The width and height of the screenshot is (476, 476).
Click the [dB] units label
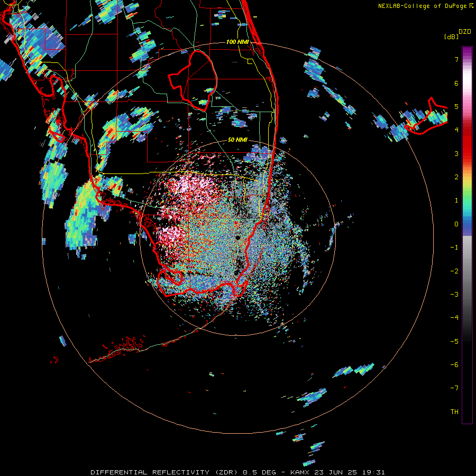pyautogui.click(x=451, y=36)
